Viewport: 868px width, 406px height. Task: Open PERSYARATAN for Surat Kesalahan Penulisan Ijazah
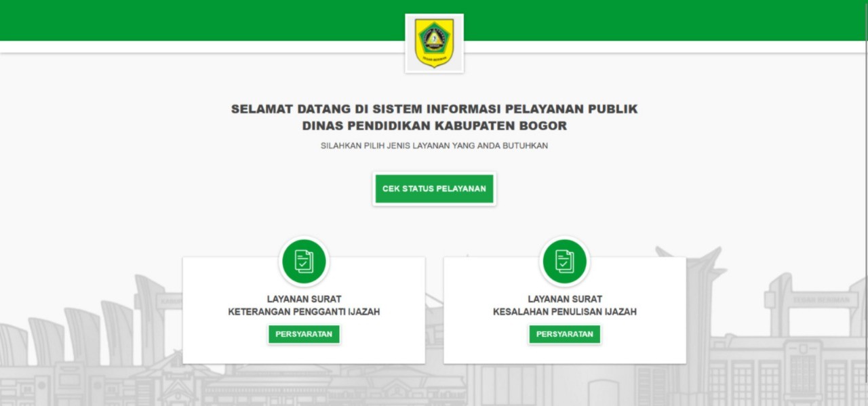[565, 334]
